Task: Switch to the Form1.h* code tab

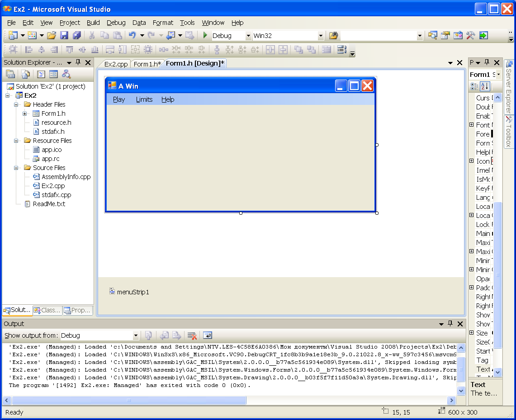Action: tap(147, 64)
